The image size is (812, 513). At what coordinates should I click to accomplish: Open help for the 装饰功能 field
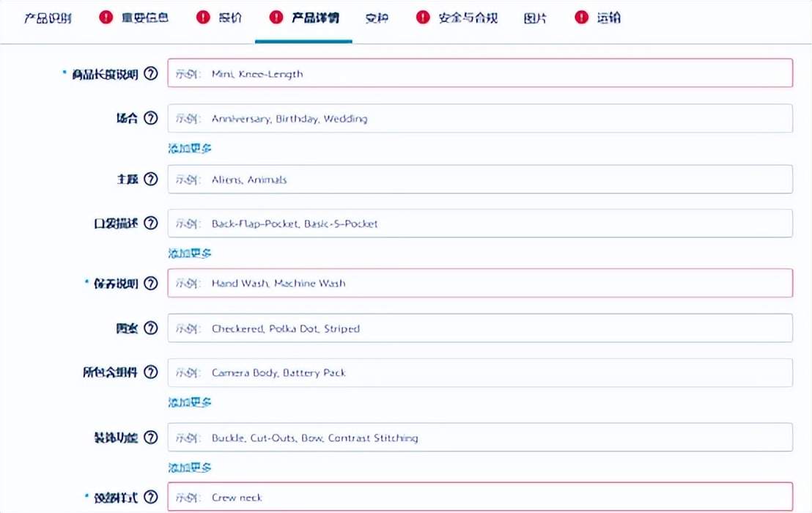tap(151, 437)
